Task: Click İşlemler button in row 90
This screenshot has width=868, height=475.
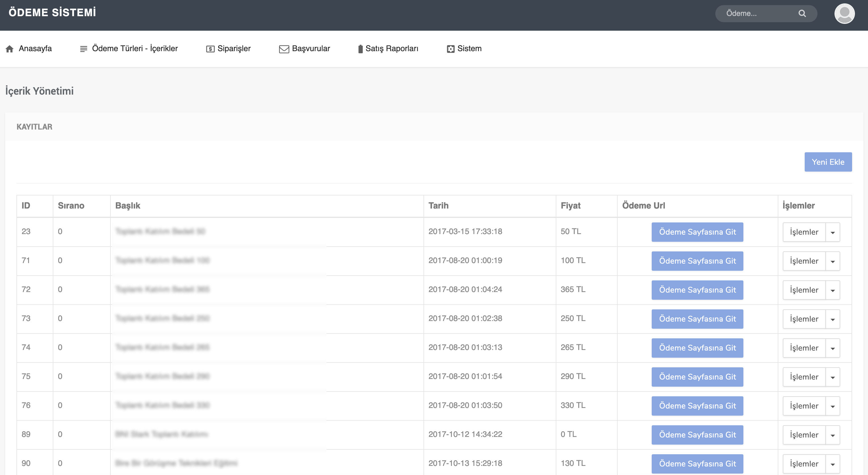Action: pyautogui.click(x=804, y=464)
